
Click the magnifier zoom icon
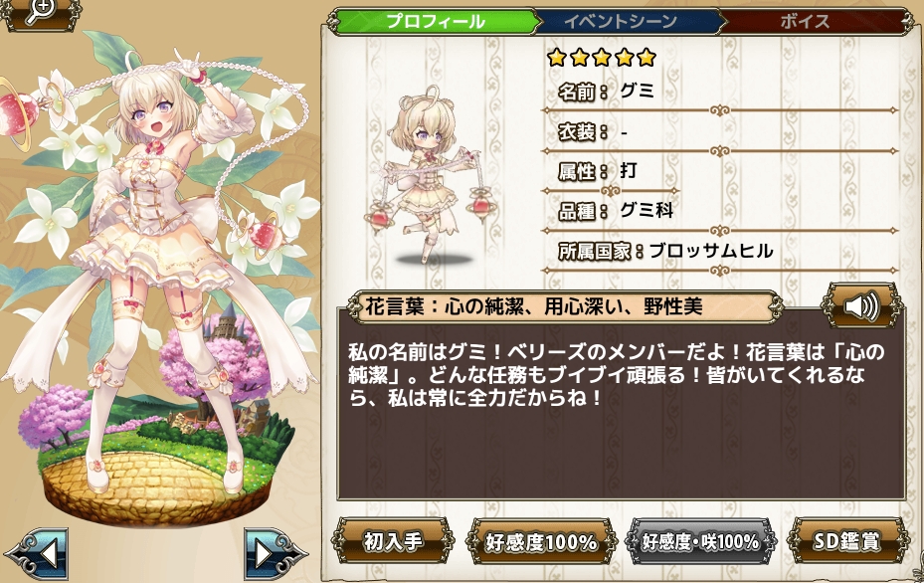point(40,11)
